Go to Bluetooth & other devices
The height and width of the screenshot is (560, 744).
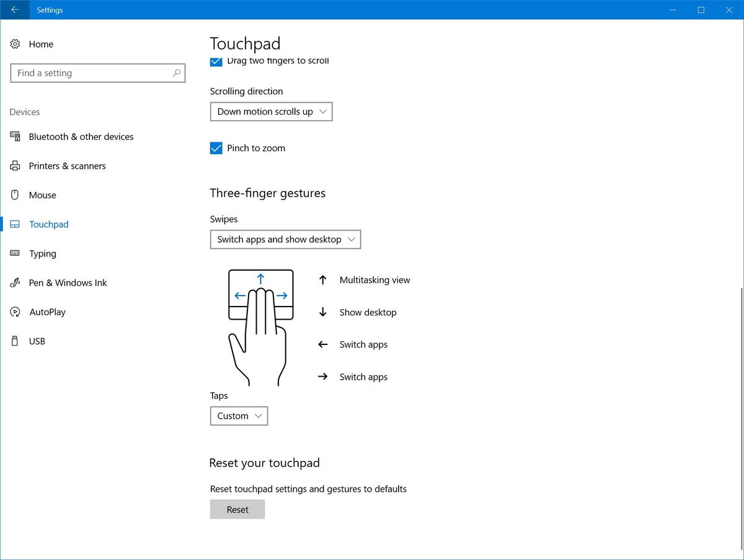pos(81,136)
